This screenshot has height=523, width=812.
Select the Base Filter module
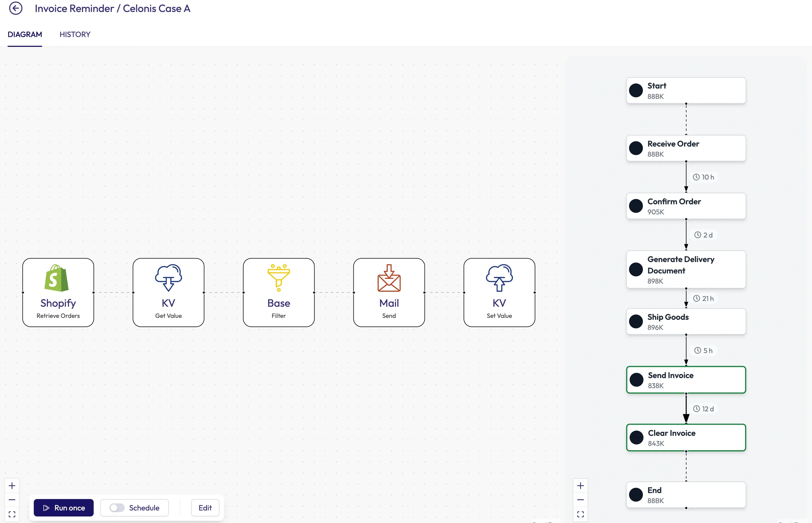pyautogui.click(x=278, y=292)
